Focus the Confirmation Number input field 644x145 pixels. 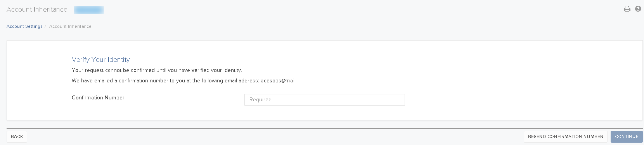pyautogui.click(x=325, y=100)
